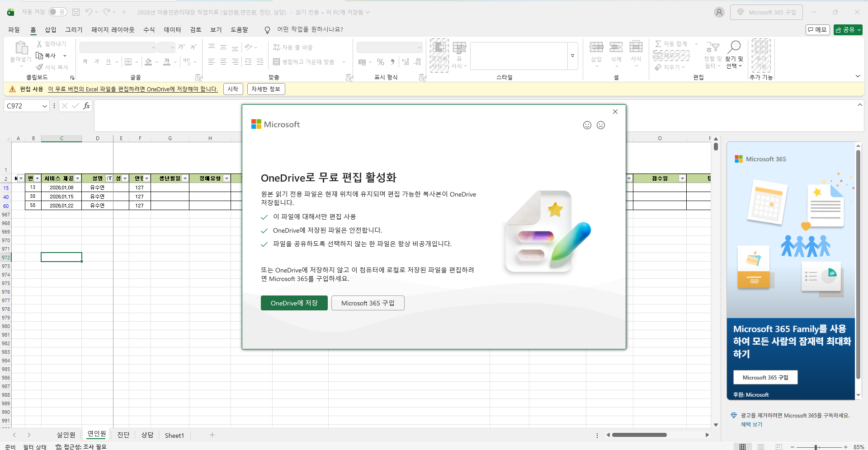Click the Find & Select magnifier icon
The height and width of the screenshot is (450, 868).
[x=734, y=47]
